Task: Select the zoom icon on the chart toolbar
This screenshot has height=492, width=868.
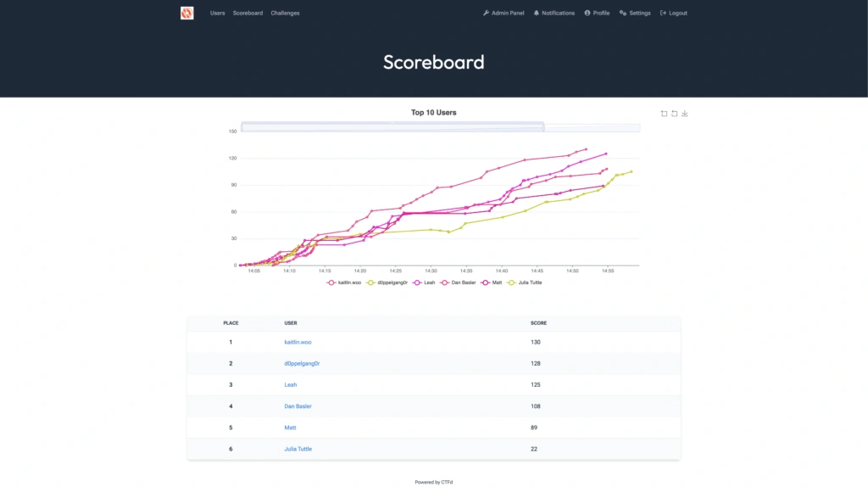Action: pyautogui.click(x=664, y=113)
